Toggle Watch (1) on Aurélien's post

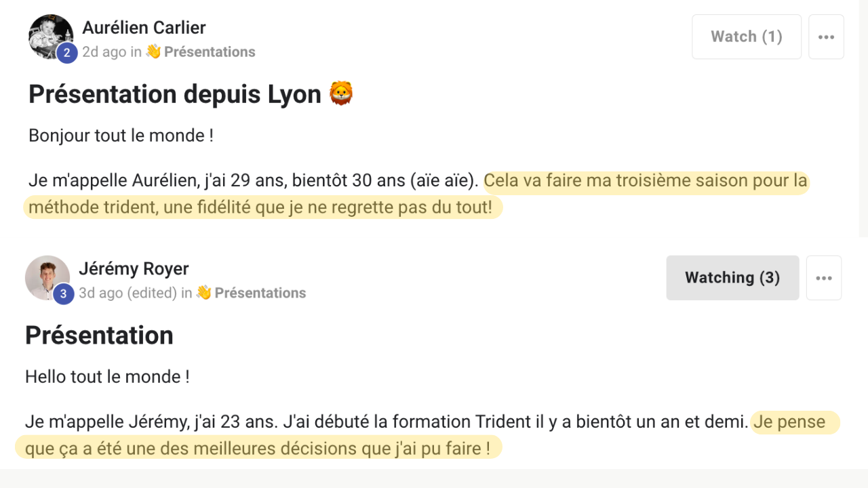[x=747, y=37]
